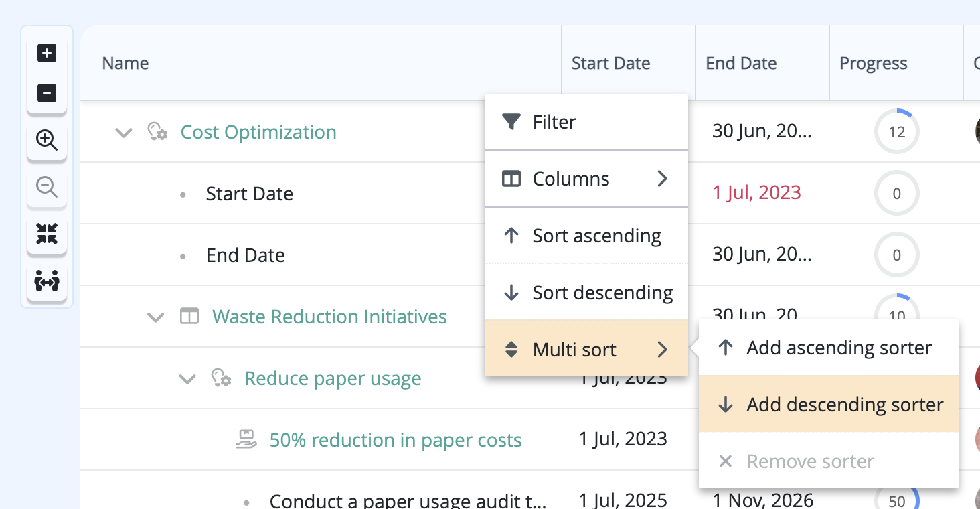This screenshot has height=509, width=980.
Task: Click the progress circle in Start Date row
Action: pos(897,193)
